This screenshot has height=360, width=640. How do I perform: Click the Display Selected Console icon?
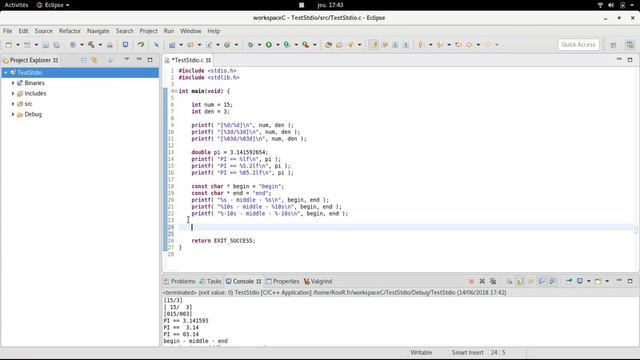[580, 281]
